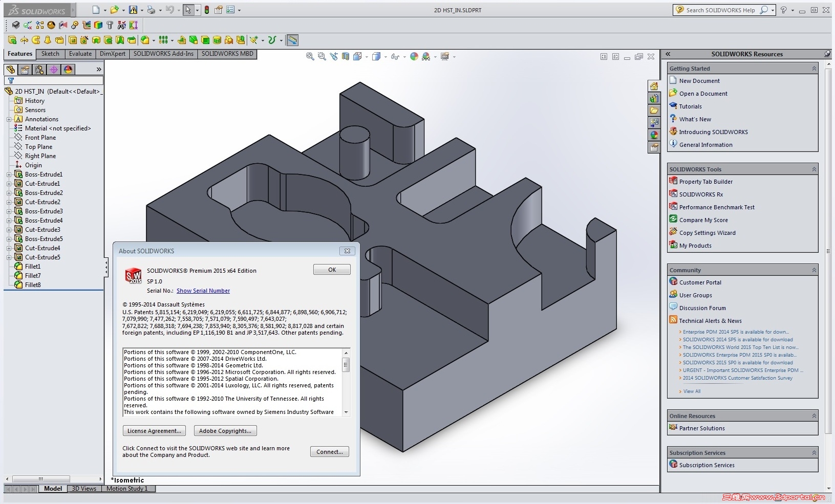Screen dimensions: 835x504
Task: Click the Zoom to Area icon
Action: (322, 56)
